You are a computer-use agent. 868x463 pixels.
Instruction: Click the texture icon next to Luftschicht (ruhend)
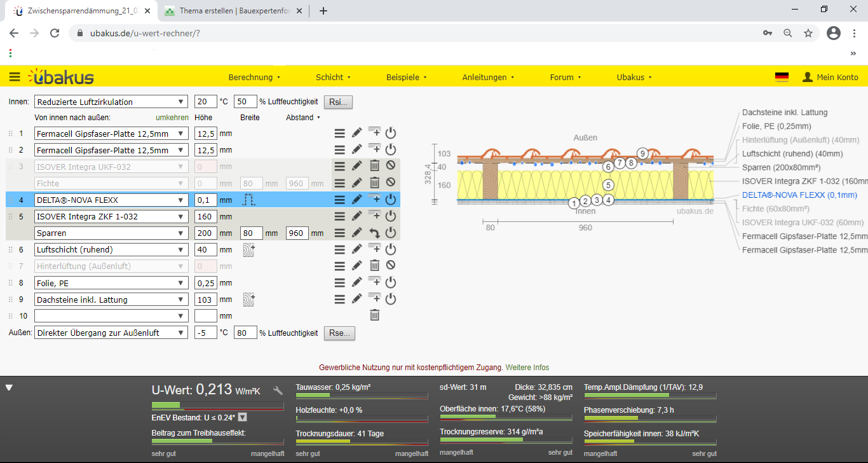click(248, 250)
